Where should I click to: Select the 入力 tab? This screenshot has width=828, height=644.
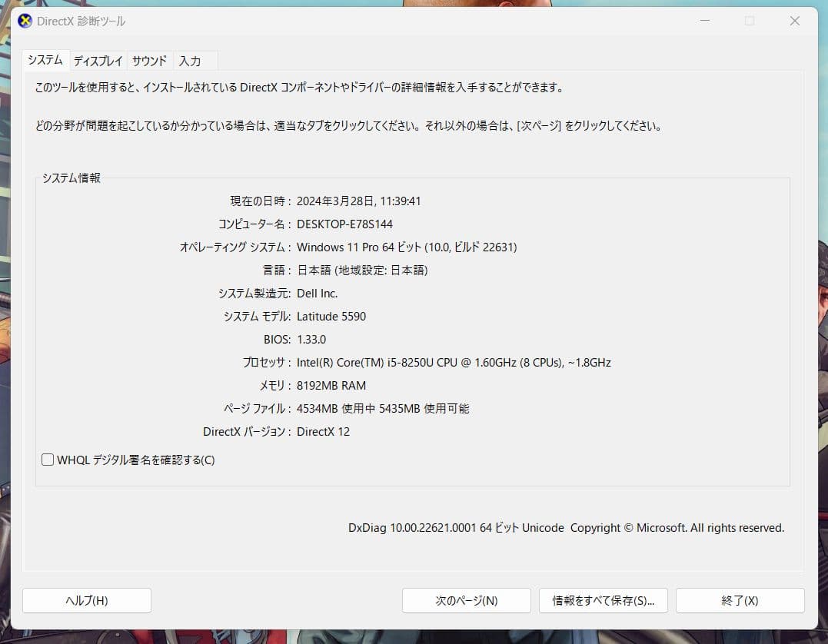tap(190, 60)
